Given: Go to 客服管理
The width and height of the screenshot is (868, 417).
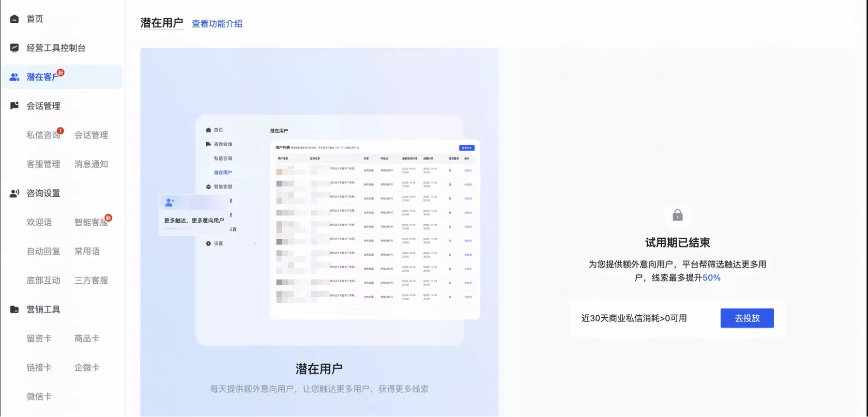Looking at the screenshot, I should (x=43, y=164).
